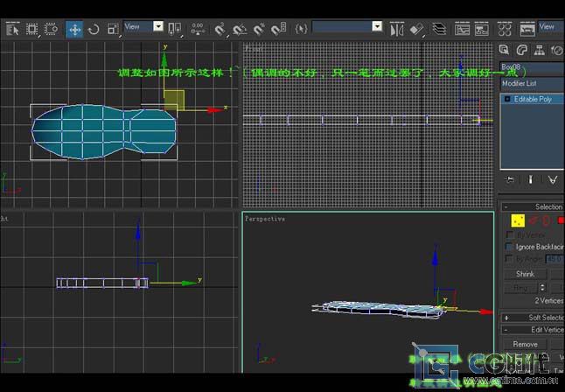This screenshot has width=565, height=392.
Task: Toggle the By Vertex checkbox
Action: point(509,234)
